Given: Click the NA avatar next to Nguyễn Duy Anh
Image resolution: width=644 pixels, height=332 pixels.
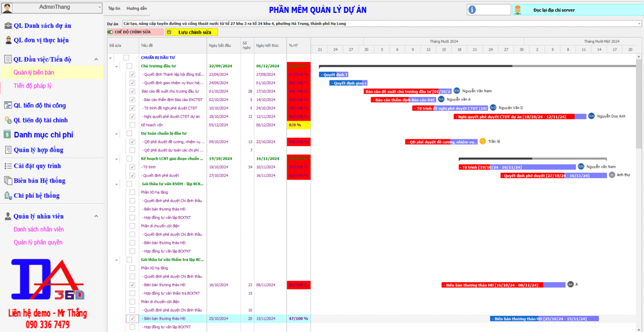Looking at the screenshot, I should pyautogui.click(x=591, y=116).
